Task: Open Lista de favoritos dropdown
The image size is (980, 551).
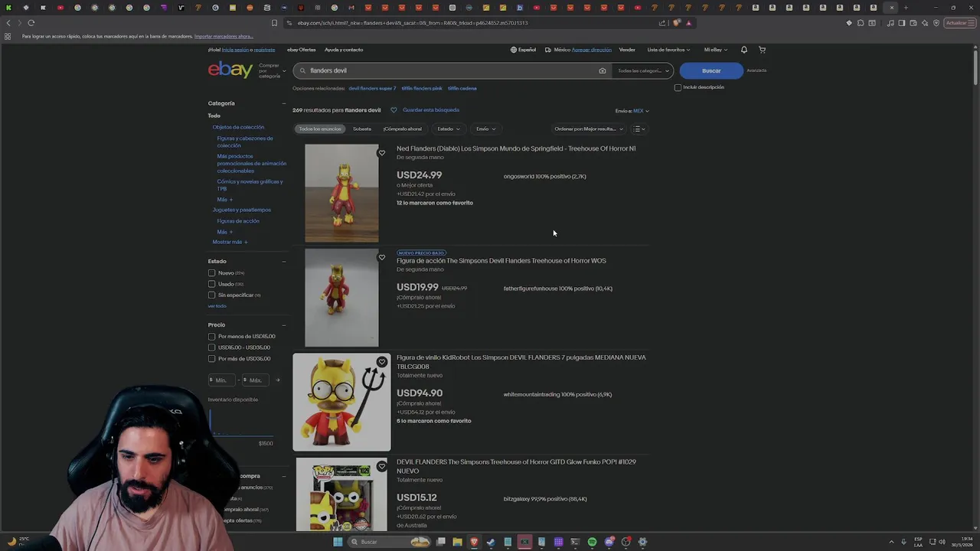Action: click(x=668, y=50)
